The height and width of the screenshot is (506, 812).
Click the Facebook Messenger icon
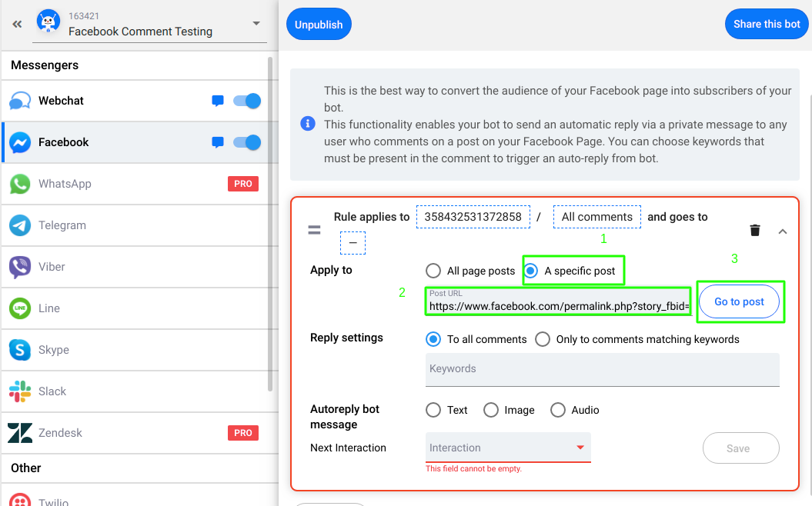point(20,142)
